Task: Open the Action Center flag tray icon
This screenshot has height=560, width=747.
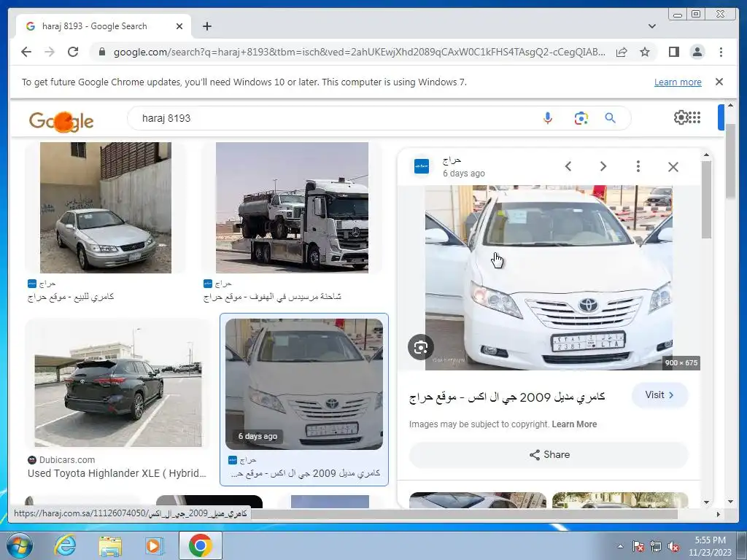Action: coord(638,547)
